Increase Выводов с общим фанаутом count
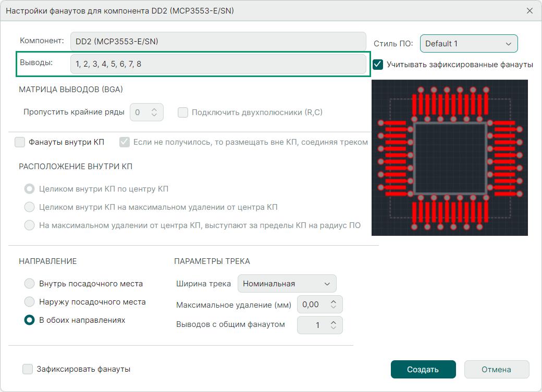Image resolution: width=542 pixels, height=392 pixels. pyautogui.click(x=334, y=322)
